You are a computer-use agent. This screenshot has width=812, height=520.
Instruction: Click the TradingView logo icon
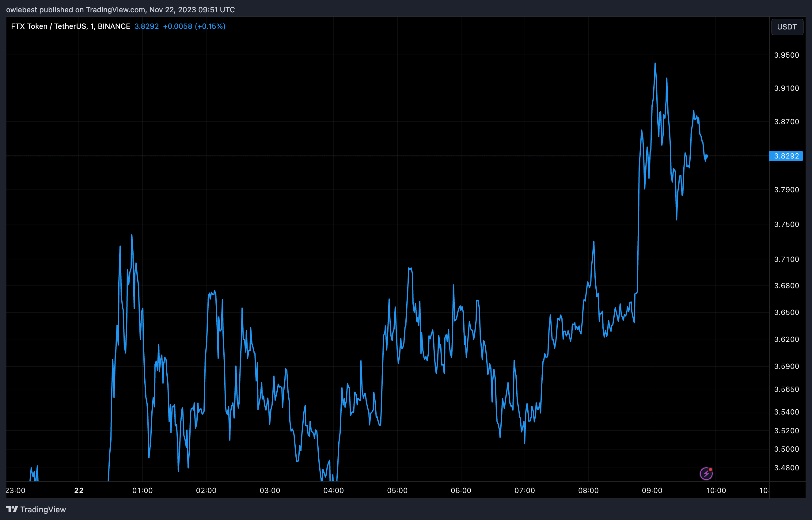coord(12,509)
